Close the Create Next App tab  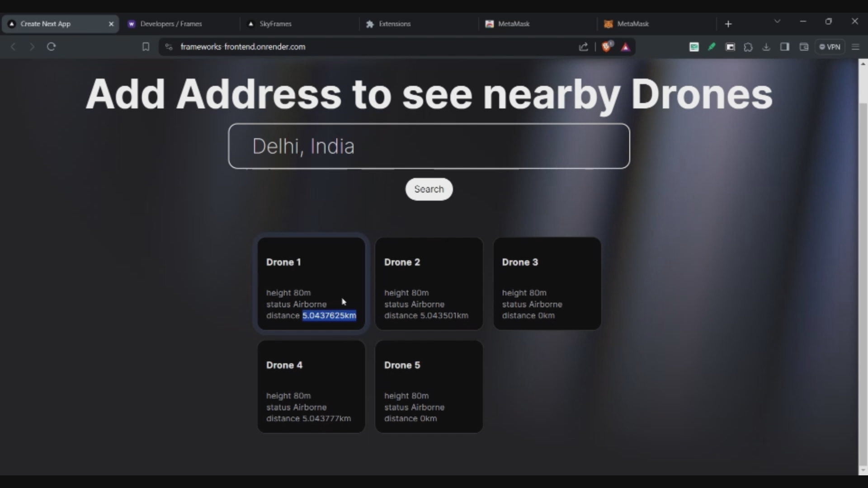click(111, 24)
